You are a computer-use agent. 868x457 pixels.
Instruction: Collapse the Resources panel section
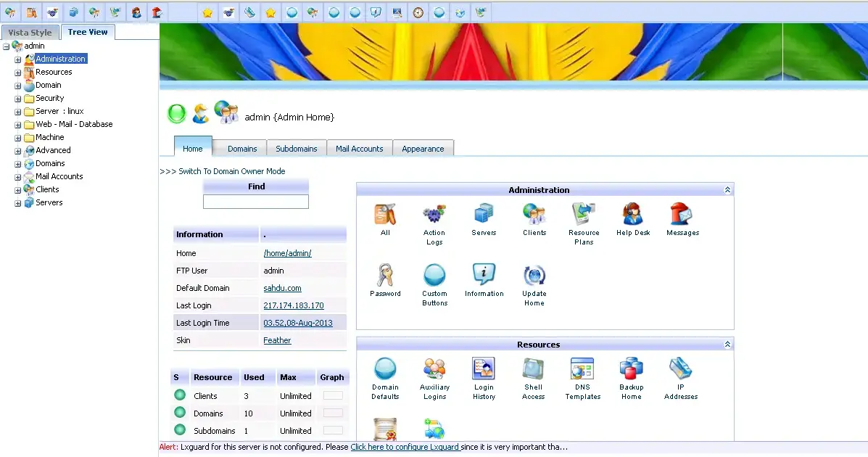pyautogui.click(x=727, y=345)
